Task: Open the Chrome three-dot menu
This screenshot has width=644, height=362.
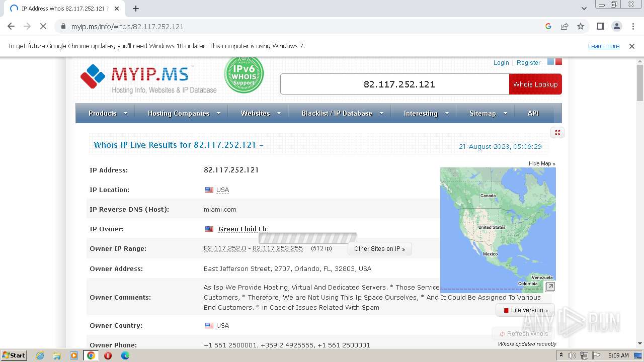Action: 633,27
